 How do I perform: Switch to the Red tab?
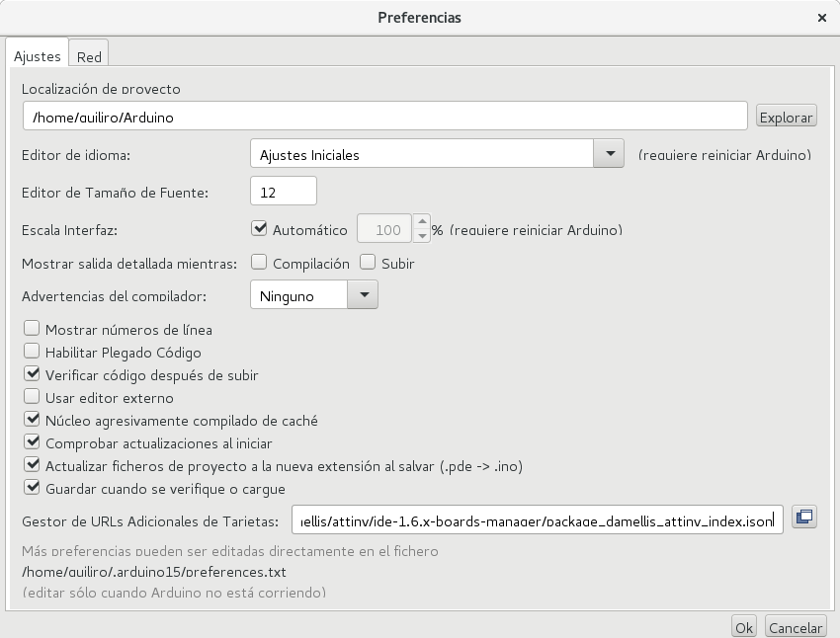89,56
